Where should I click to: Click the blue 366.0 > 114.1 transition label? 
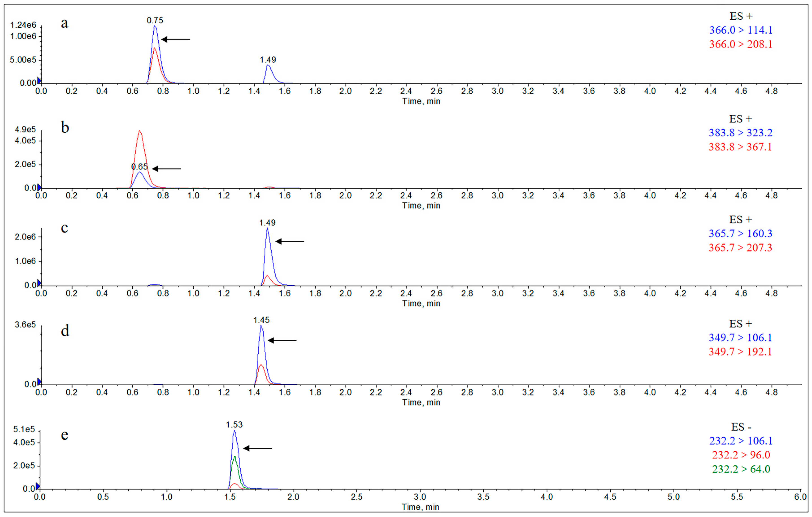[740, 30]
